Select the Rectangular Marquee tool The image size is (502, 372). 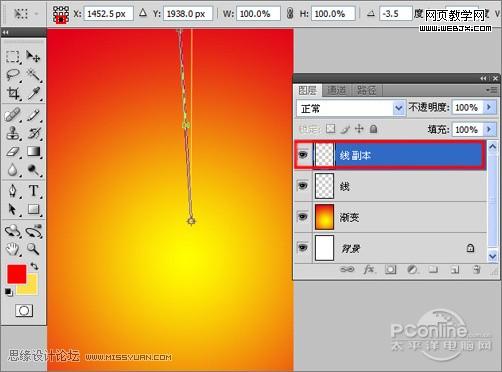[13, 56]
